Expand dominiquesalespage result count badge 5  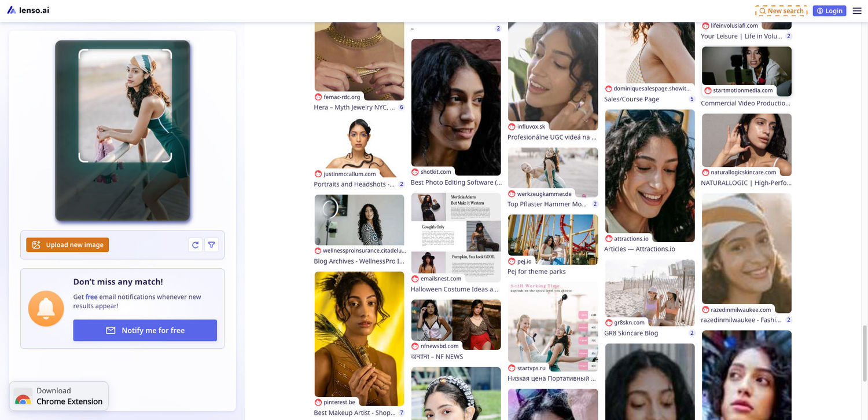(x=692, y=99)
